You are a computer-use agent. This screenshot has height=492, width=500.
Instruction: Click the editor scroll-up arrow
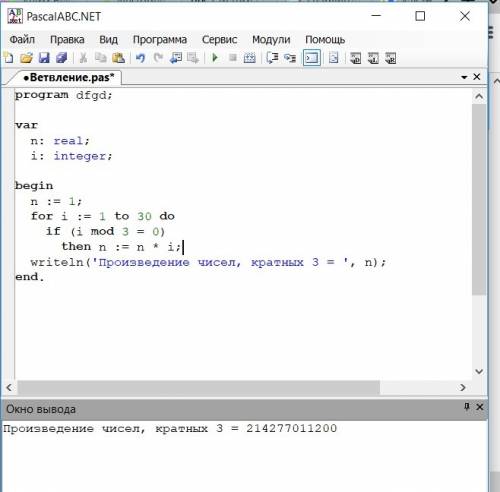(479, 97)
